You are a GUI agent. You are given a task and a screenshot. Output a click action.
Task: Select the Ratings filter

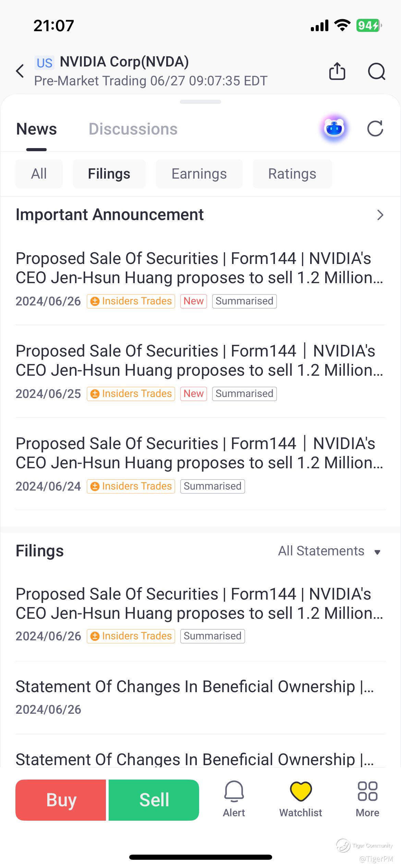point(292,174)
